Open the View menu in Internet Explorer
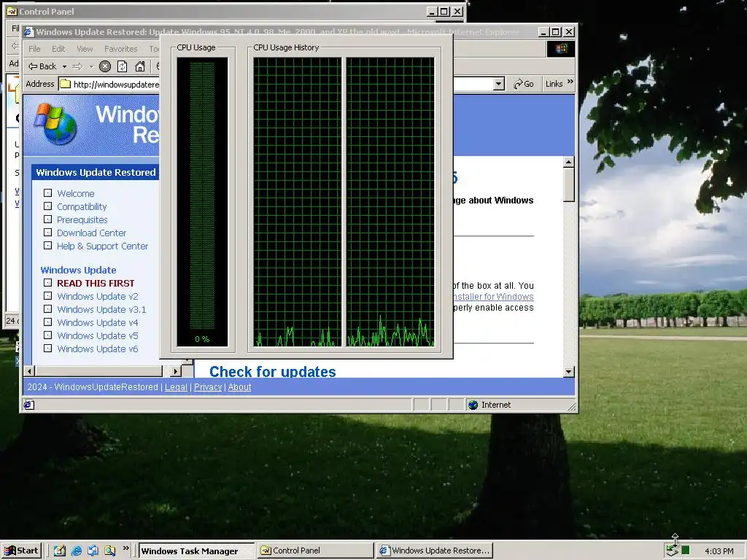The width and height of the screenshot is (747, 560). (85, 49)
